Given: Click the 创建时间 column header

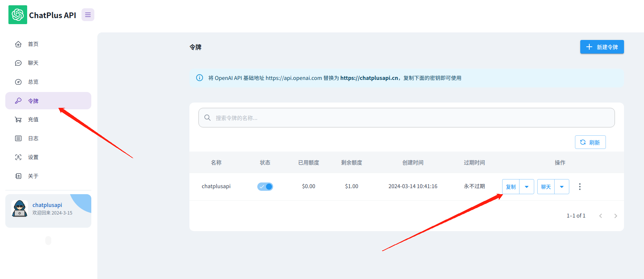Looking at the screenshot, I should tap(413, 162).
